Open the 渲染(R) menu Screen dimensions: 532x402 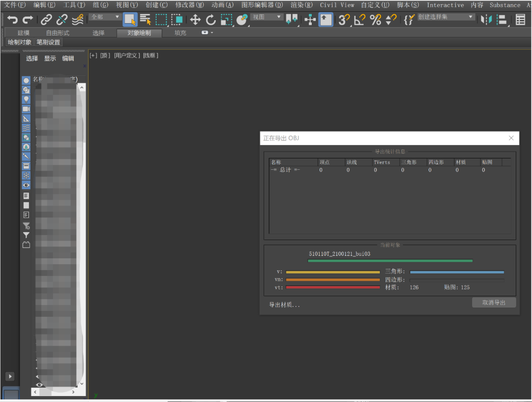point(301,5)
